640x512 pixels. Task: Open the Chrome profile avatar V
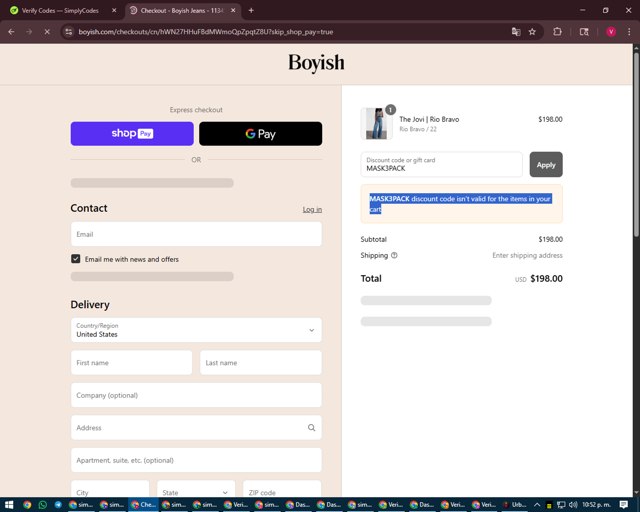[x=611, y=31]
